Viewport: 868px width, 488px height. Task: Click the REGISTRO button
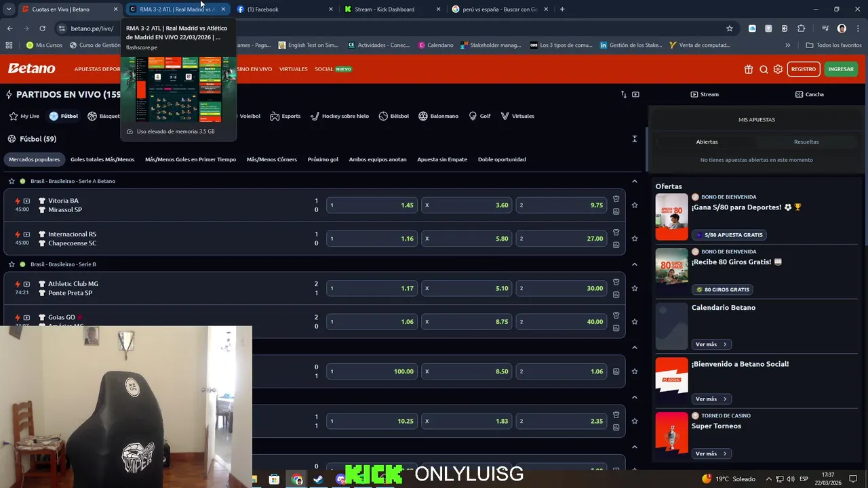pyautogui.click(x=804, y=69)
